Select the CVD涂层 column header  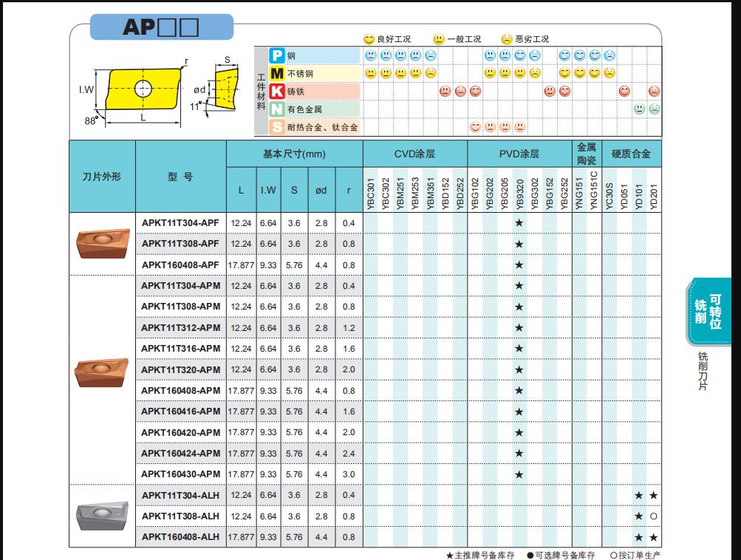coord(414,154)
